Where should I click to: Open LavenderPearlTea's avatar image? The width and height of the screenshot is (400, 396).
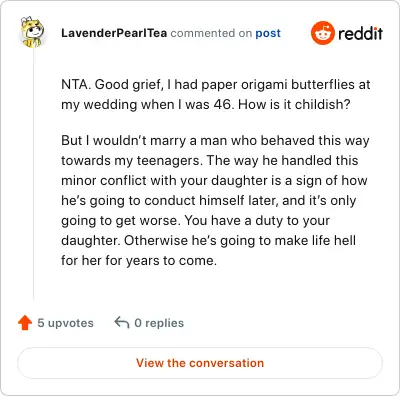click(x=32, y=32)
